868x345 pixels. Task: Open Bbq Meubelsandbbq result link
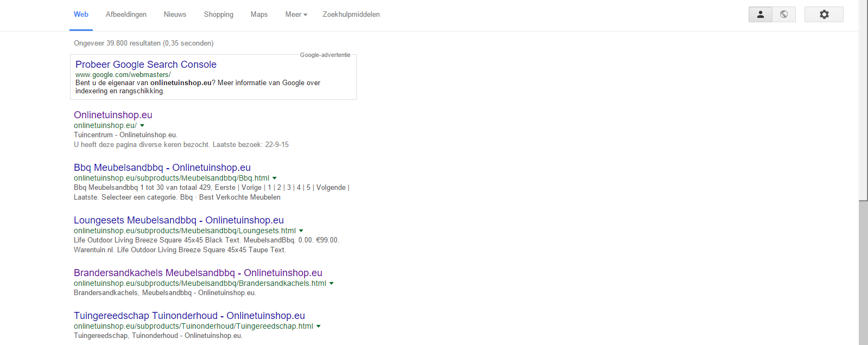coord(162,168)
